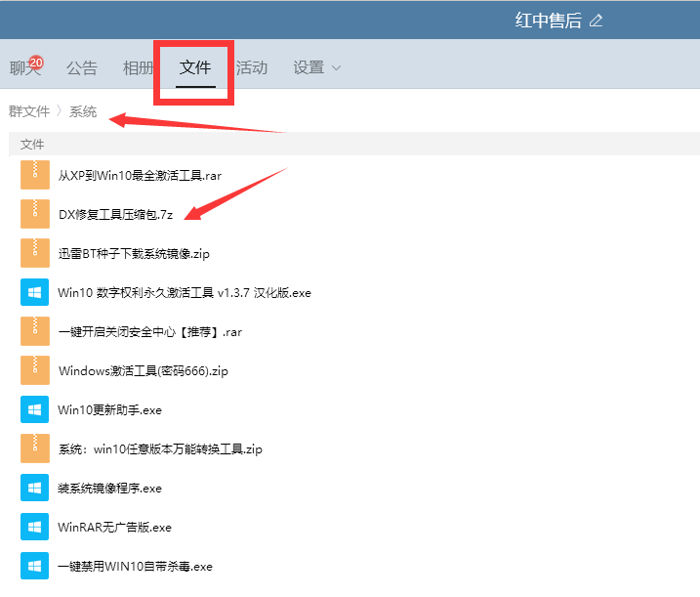Open file 迅雷BT种子下载系统镜像.zip
Viewport: 700px width, 597px height.
tap(134, 254)
